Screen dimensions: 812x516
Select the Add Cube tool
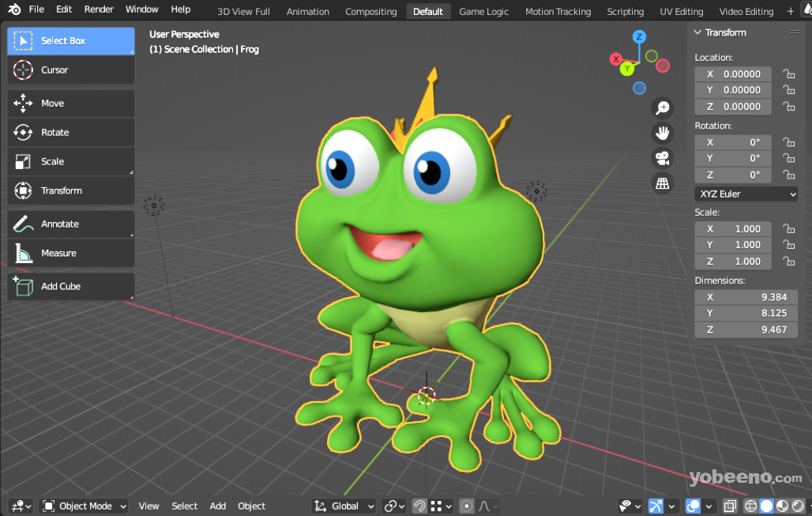pos(71,287)
